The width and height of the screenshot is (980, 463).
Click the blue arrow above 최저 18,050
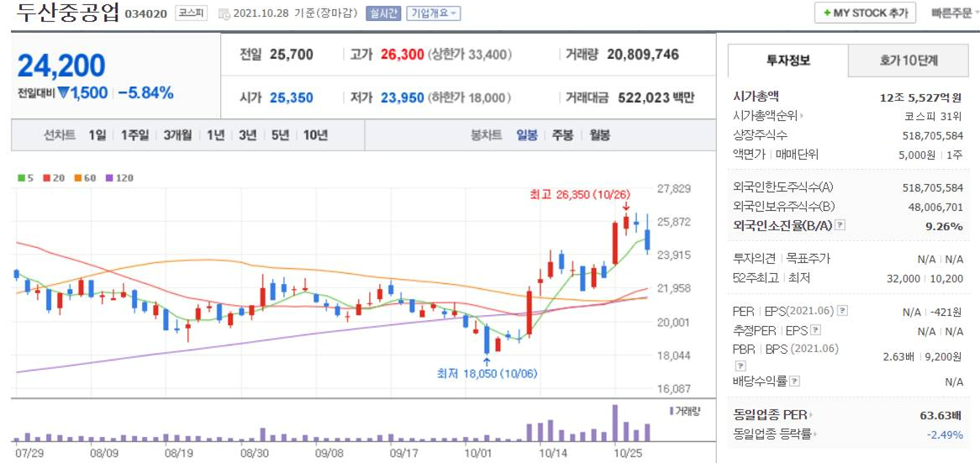coord(487,360)
